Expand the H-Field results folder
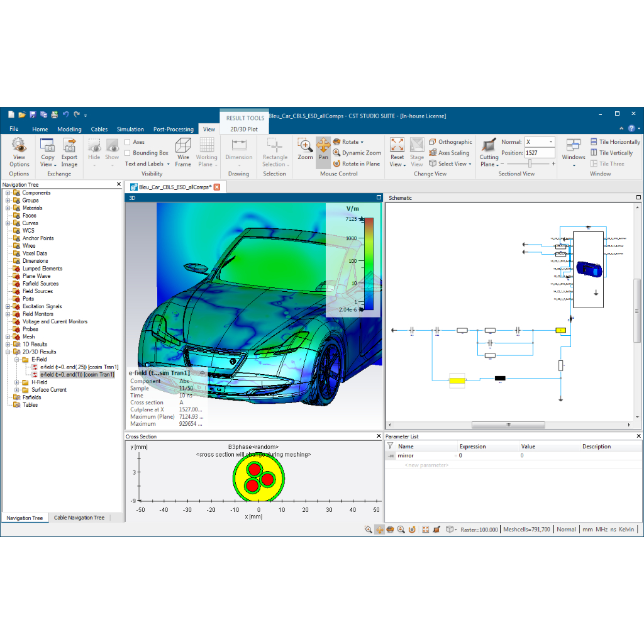Image resolution: width=644 pixels, height=644 pixels. click(17, 382)
